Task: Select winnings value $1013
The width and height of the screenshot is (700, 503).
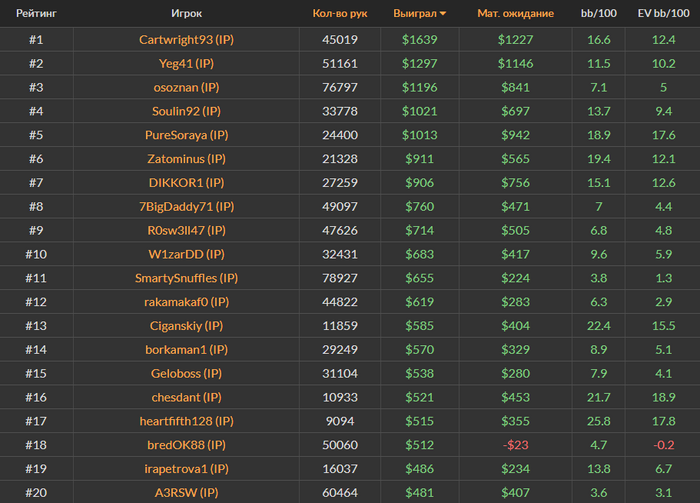Action: click(420, 135)
